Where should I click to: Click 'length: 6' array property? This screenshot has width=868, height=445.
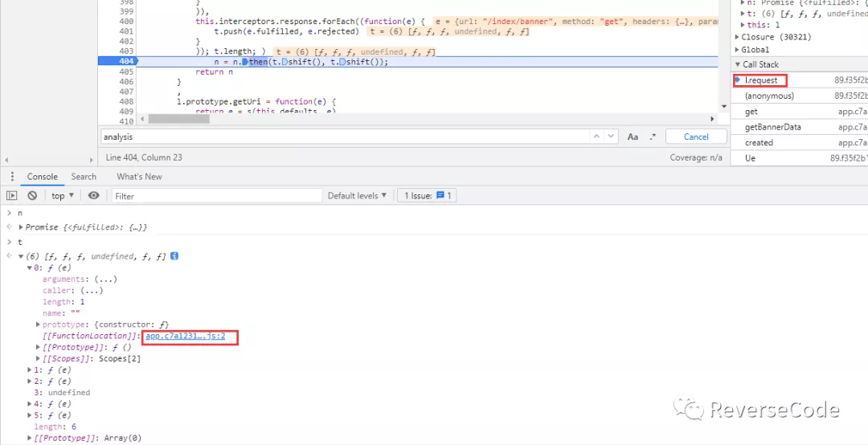coord(55,427)
